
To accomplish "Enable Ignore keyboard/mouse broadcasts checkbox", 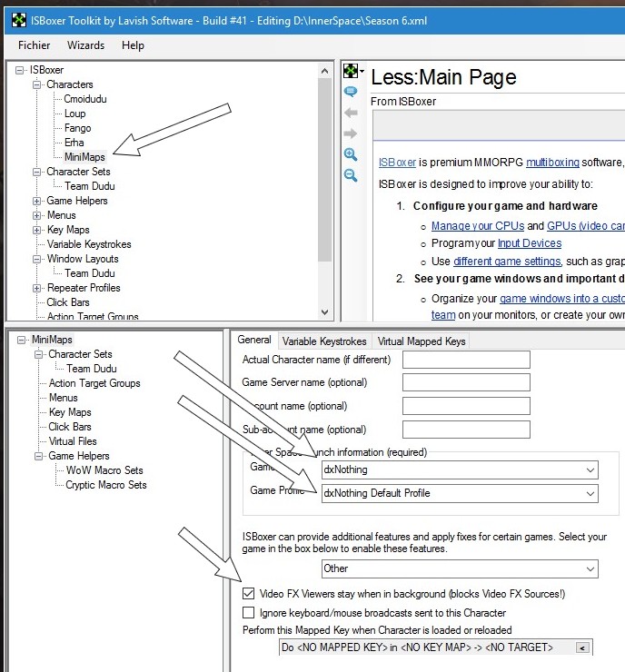I will (248, 612).
